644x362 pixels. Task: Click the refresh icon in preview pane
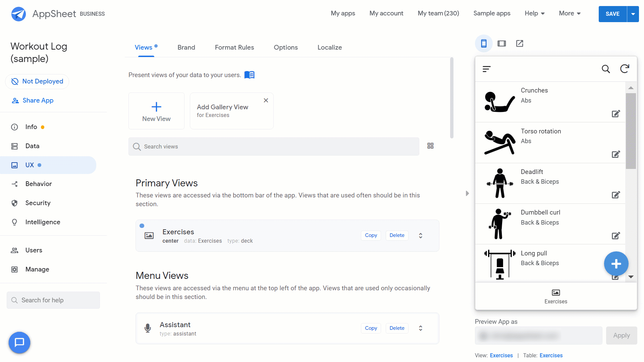click(625, 68)
